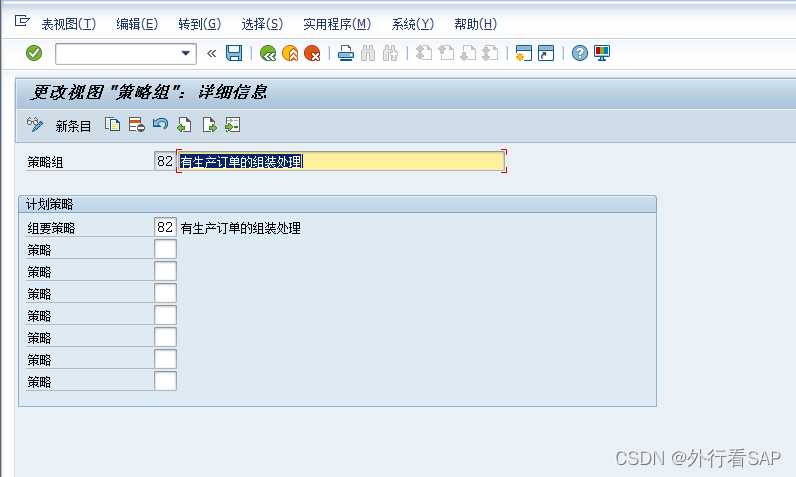Click the Undo Change icon
The image size is (796, 477).
pyautogui.click(x=160, y=125)
